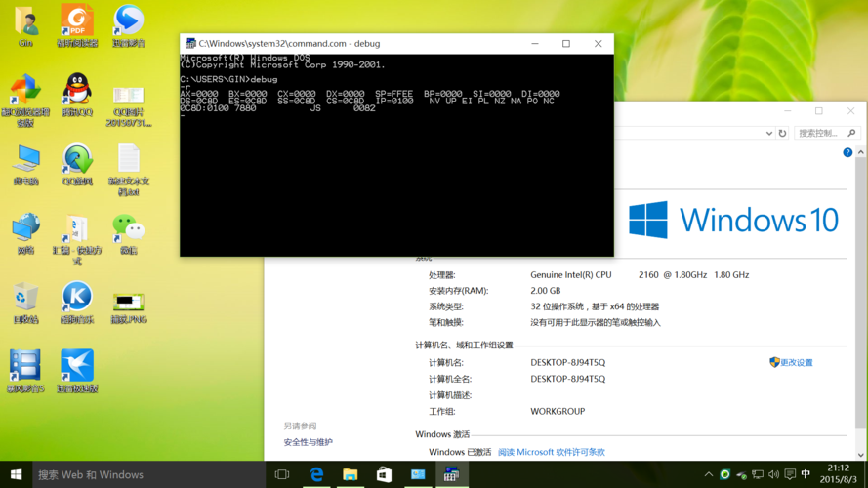This screenshot has width=868, height=488.
Task: Select the WORKGROUP value text
Action: (x=558, y=411)
